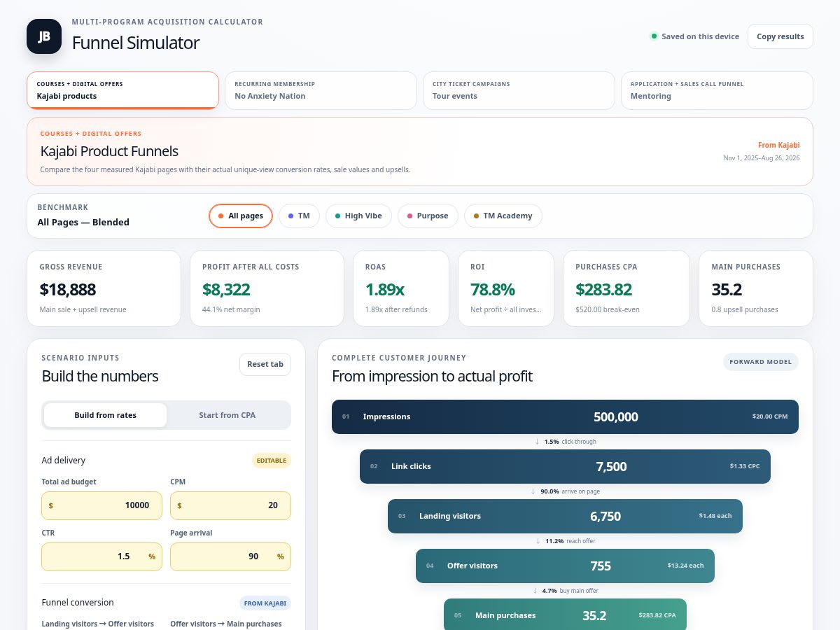Screen dimensions: 840x630
Task: Click the 1.5% click-through step label
Action: point(570,442)
